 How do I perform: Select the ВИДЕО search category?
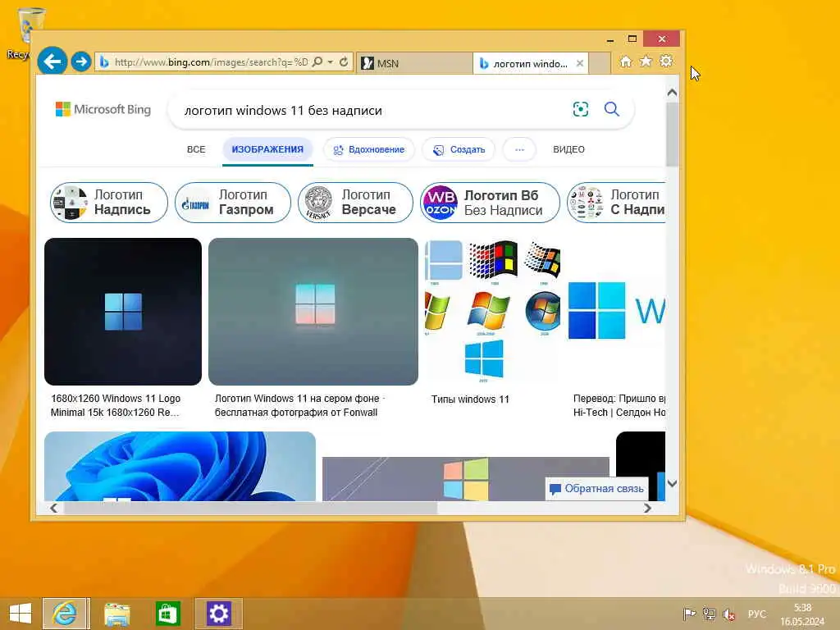tap(569, 149)
